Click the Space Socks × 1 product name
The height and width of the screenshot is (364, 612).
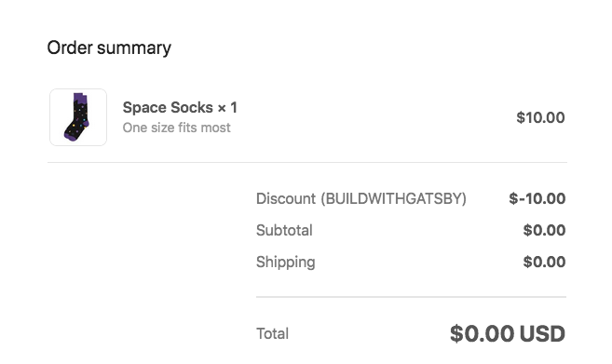pos(180,107)
